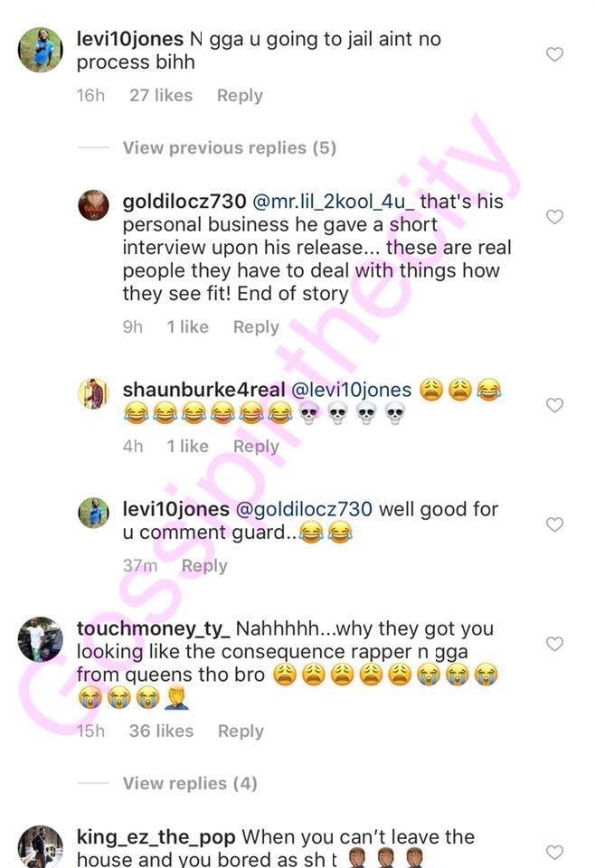The image size is (595, 868).
Task: Like levi10jones's top comment with heart
Action: pos(554,53)
